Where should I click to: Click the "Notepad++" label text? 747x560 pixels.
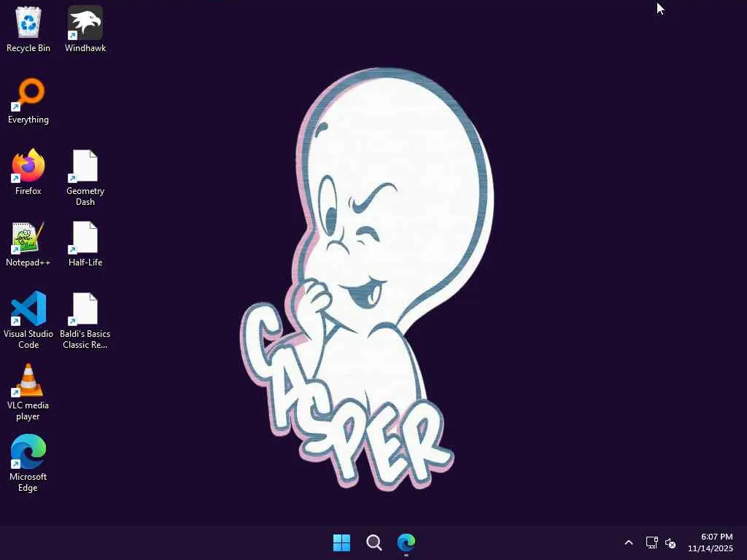coord(28,262)
